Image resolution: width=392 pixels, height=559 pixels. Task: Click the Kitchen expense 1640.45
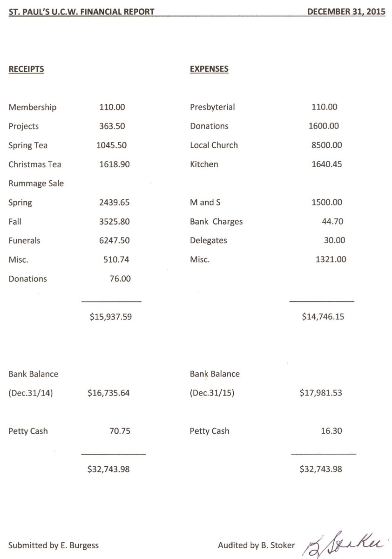[327, 164]
